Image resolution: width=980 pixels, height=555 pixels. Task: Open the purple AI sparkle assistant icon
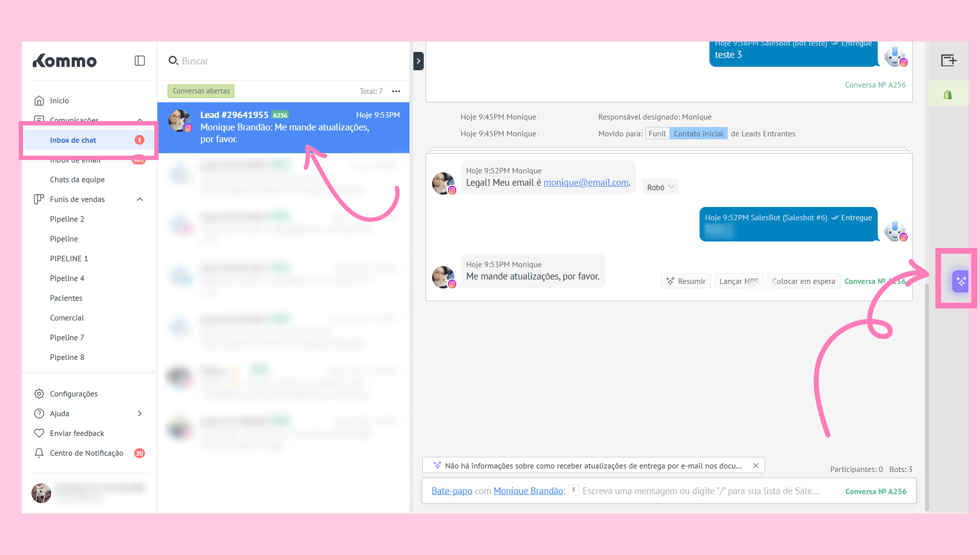click(960, 281)
